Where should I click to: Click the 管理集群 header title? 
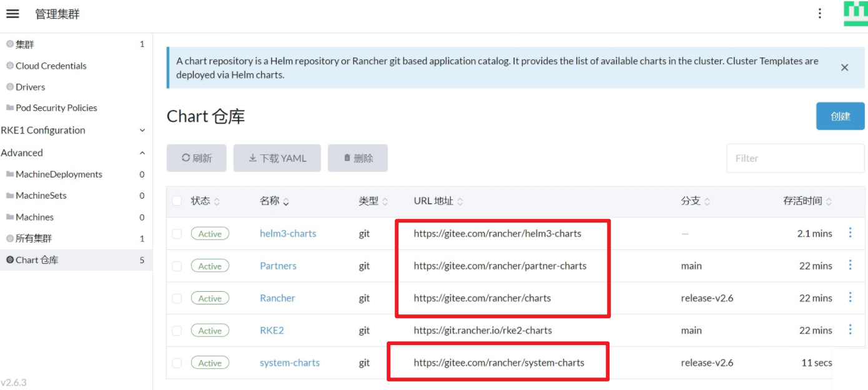pos(57,14)
